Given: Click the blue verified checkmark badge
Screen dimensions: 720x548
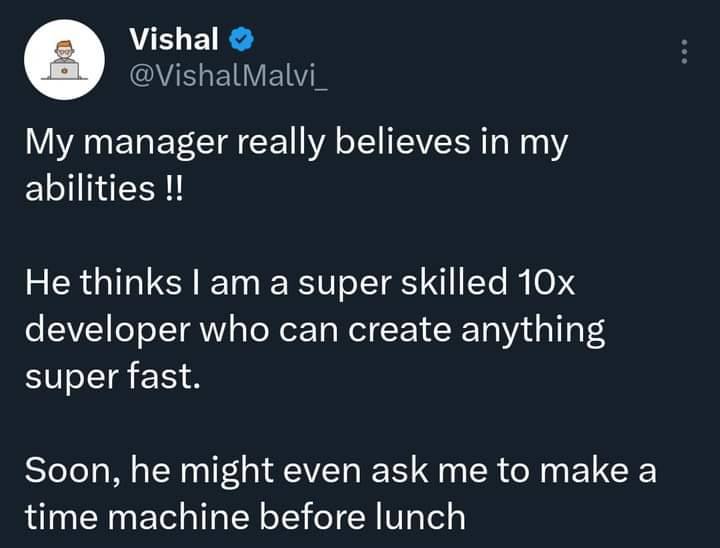Looking at the screenshot, I should click(x=241, y=39).
